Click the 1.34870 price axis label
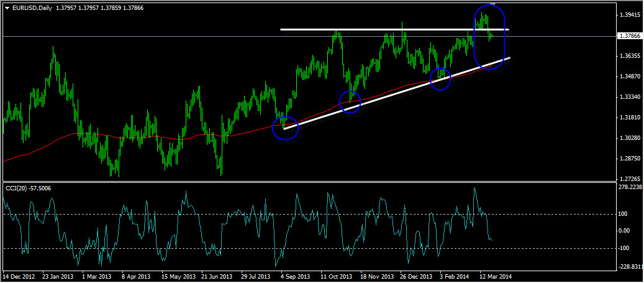The width and height of the screenshot is (644, 283). pos(629,77)
